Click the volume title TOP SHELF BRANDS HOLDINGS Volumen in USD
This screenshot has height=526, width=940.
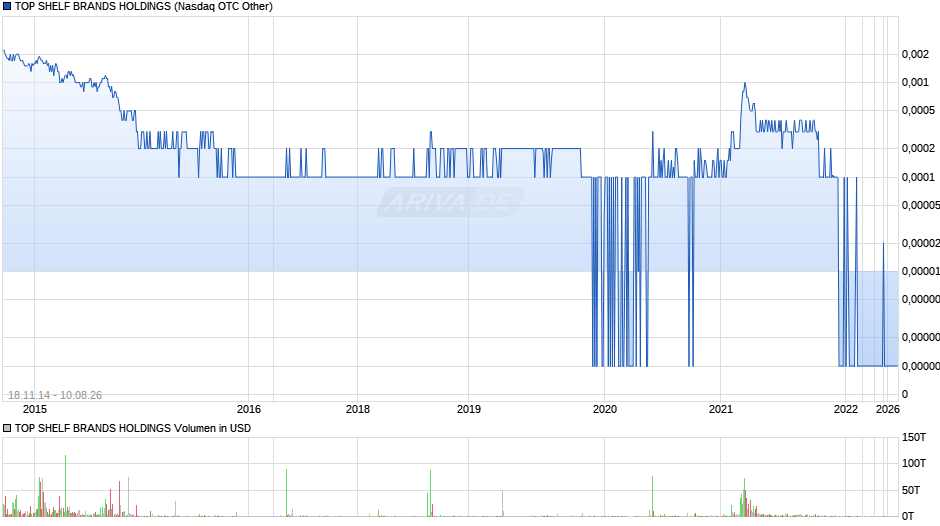[132, 428]
